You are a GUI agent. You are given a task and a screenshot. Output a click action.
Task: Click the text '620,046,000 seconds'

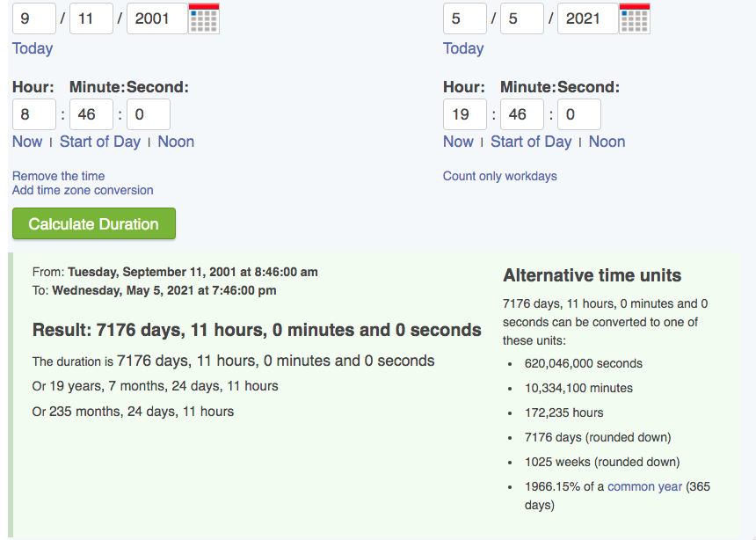(x=584, y=363)
